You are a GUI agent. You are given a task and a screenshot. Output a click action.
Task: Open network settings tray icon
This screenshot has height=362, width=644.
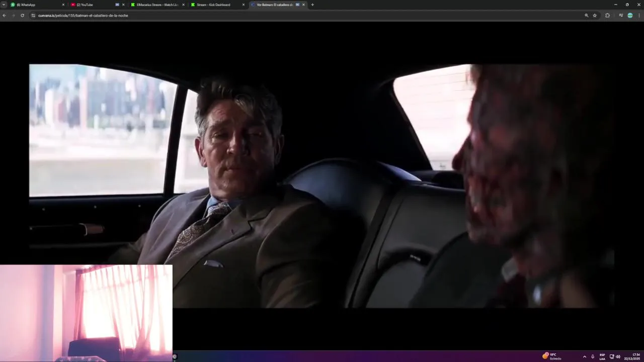coord(612,356)
